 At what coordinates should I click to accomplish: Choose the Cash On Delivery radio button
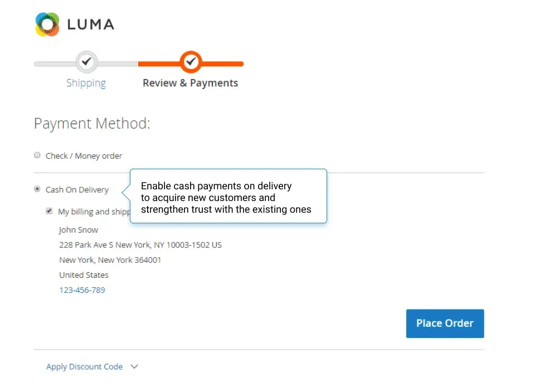[x=37, y=189]
